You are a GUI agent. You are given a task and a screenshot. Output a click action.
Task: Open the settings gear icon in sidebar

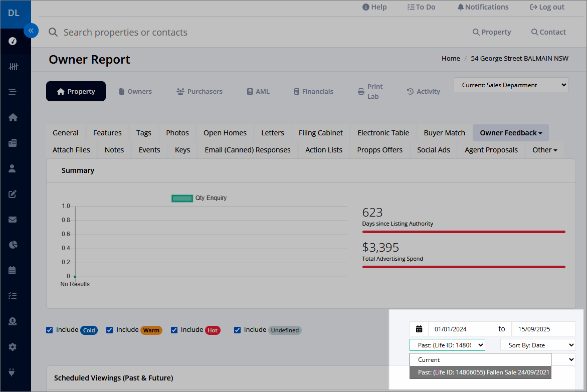pos(13,347)
